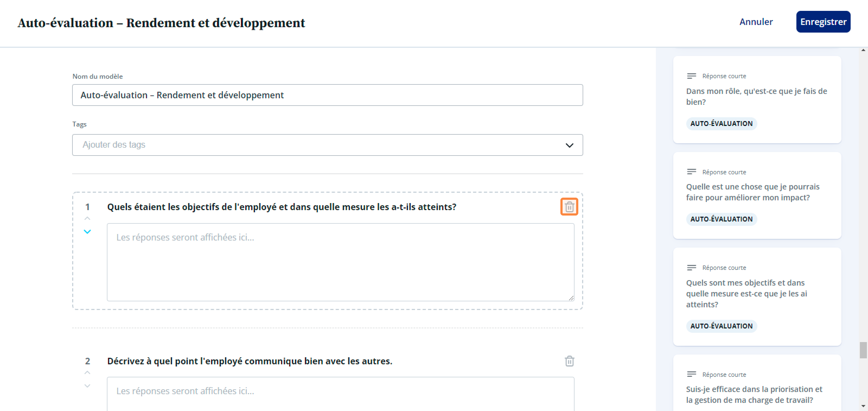Click short-answer icon on 'Quels sont mes objectifs' card
The image size is (868, 411).
(691, 268)
